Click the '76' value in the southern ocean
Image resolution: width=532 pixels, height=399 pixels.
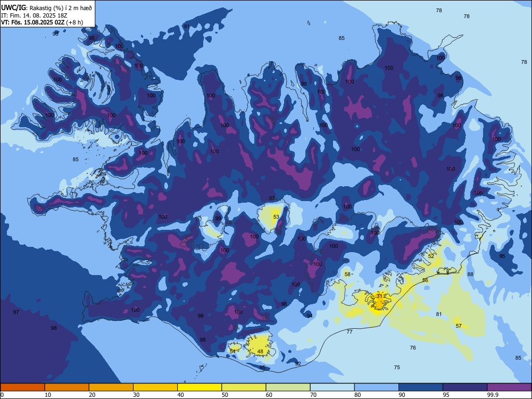413,348
